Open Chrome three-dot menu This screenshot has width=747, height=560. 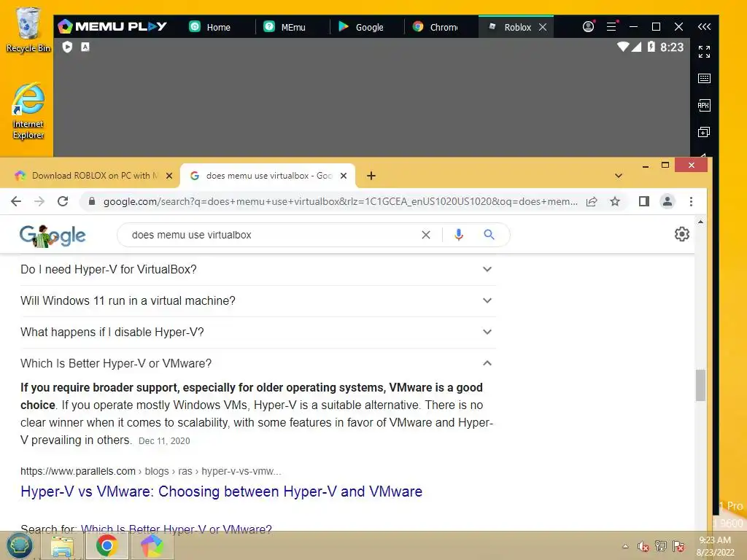pos(692,201)
